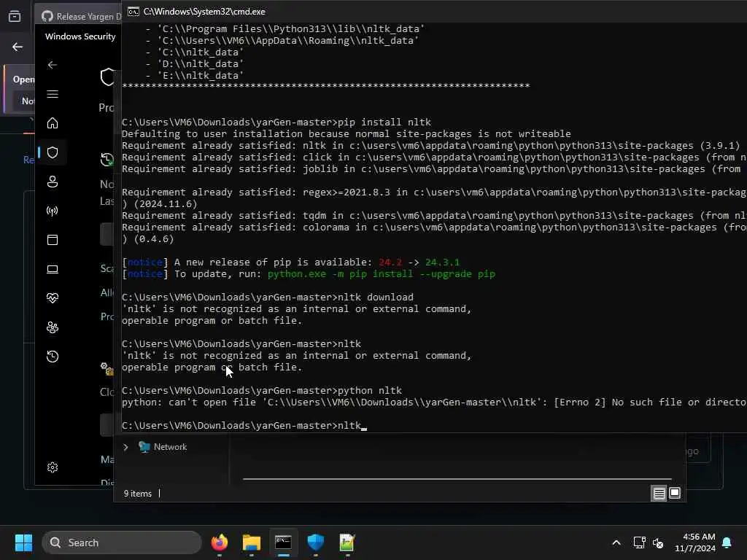Screen dimensions: 747x560
Task: Click cmd.exe title bar icon
Action: click(133, 12)
